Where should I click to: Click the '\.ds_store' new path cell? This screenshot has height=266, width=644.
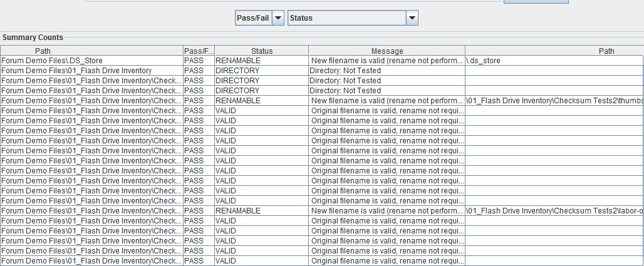pos(554,61)
